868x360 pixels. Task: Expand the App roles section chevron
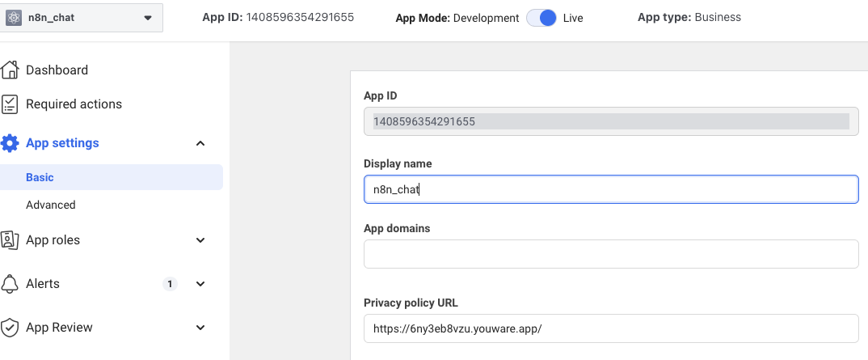coord(200,240)
